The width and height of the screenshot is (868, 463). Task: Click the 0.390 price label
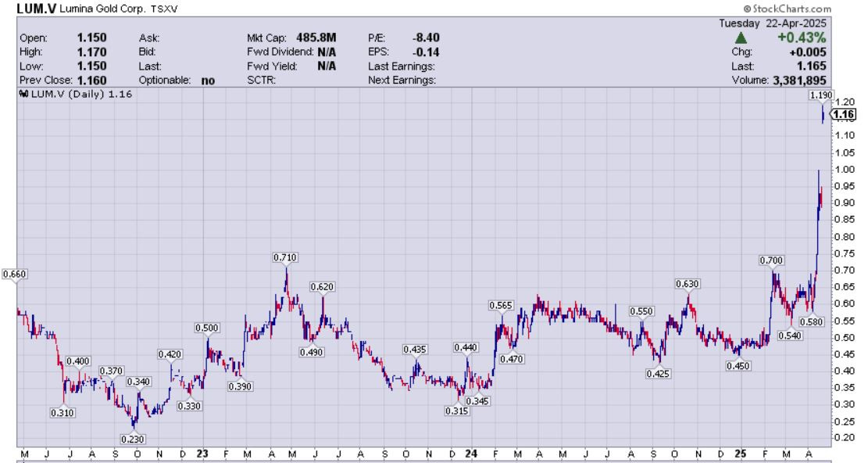pos(240,386)
